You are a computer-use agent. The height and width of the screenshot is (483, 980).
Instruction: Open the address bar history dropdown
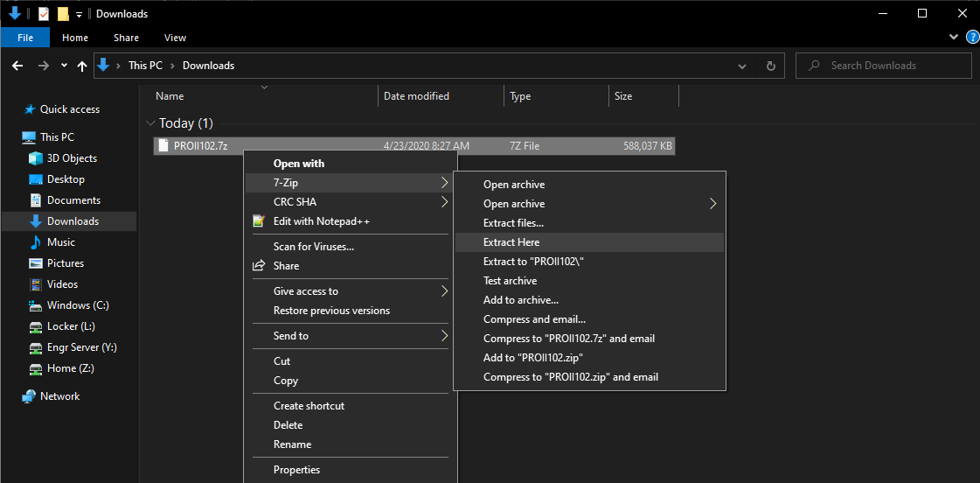(742, 66)
